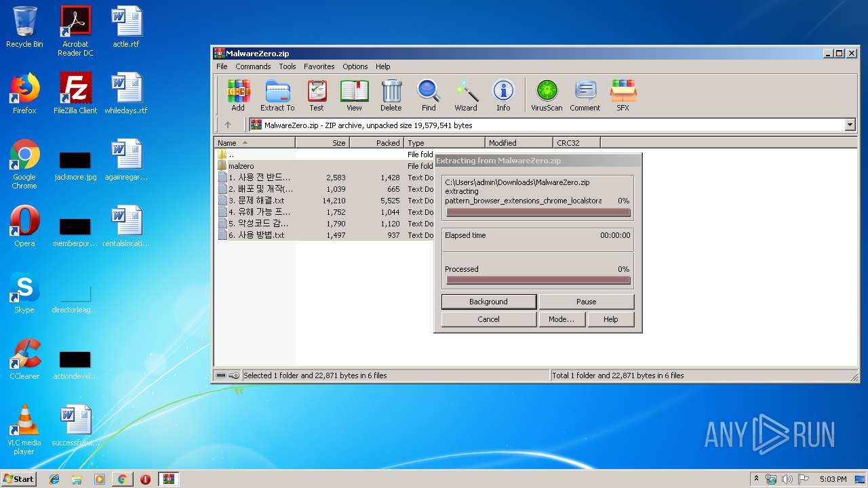
Task: Select the malzero folder row
Action: tap(324, 166)
